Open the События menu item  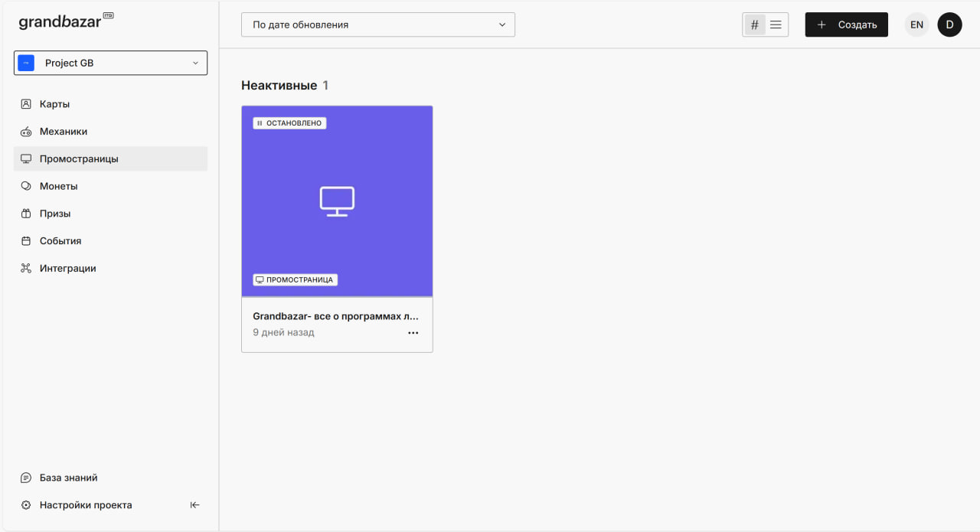pos(60,241)
